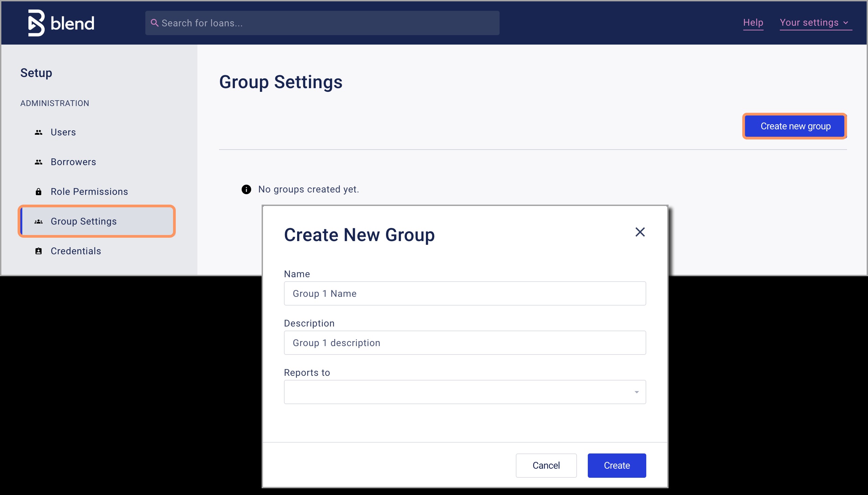
Task: Focus the group Name input field
Action: coord(464,293)
